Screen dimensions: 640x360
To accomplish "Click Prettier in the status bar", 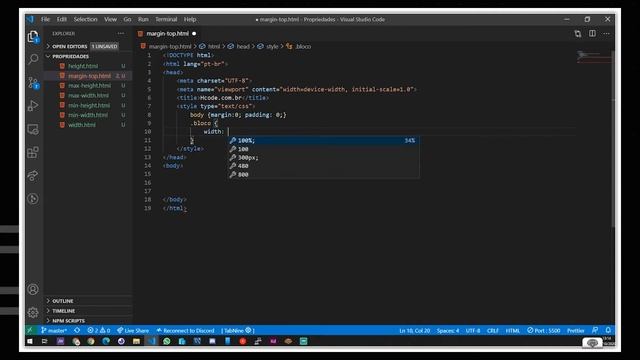I will point(576,330).
